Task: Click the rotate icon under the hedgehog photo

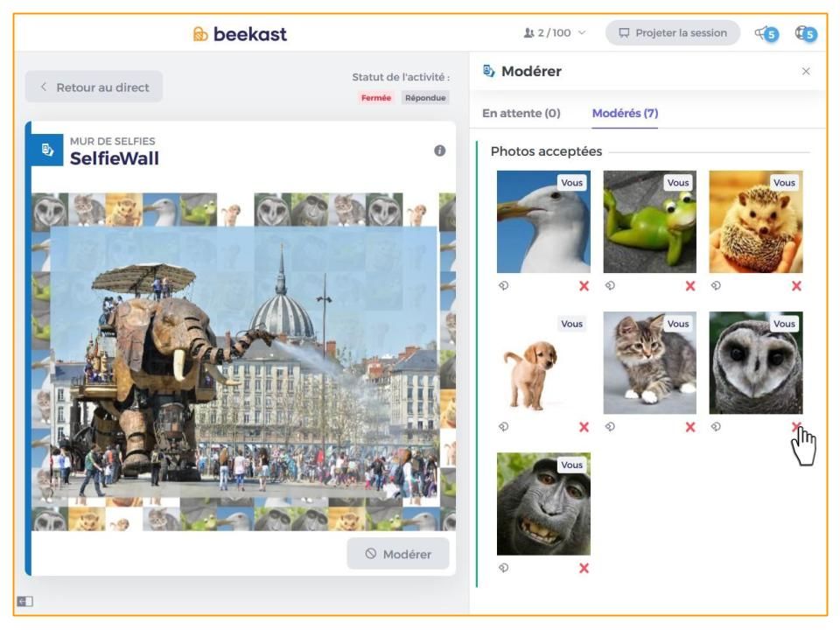Action: click(x=716, y=285)
